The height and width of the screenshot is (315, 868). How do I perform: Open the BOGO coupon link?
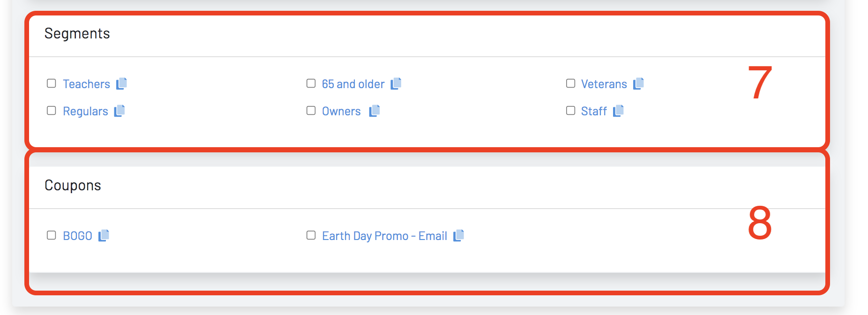click(77, 236)
